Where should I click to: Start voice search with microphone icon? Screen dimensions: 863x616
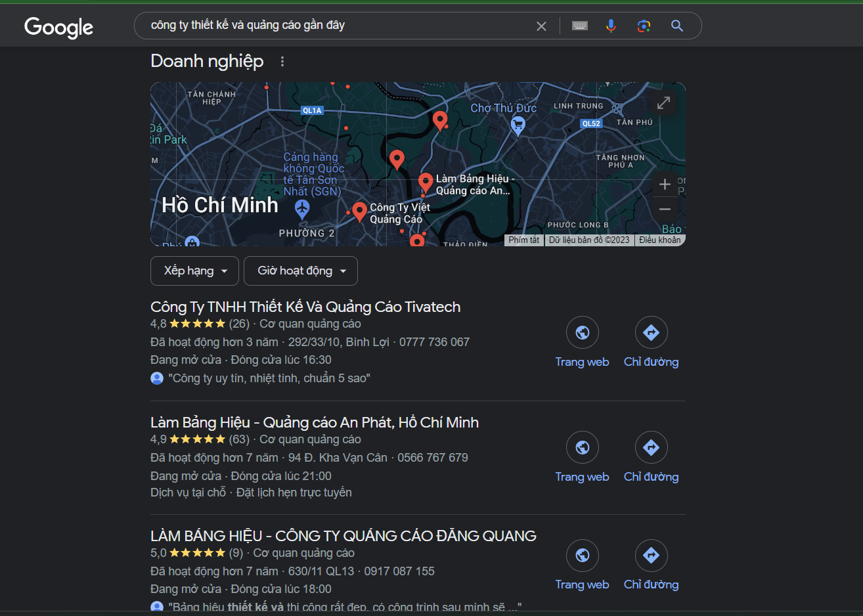tap(611, 26)
